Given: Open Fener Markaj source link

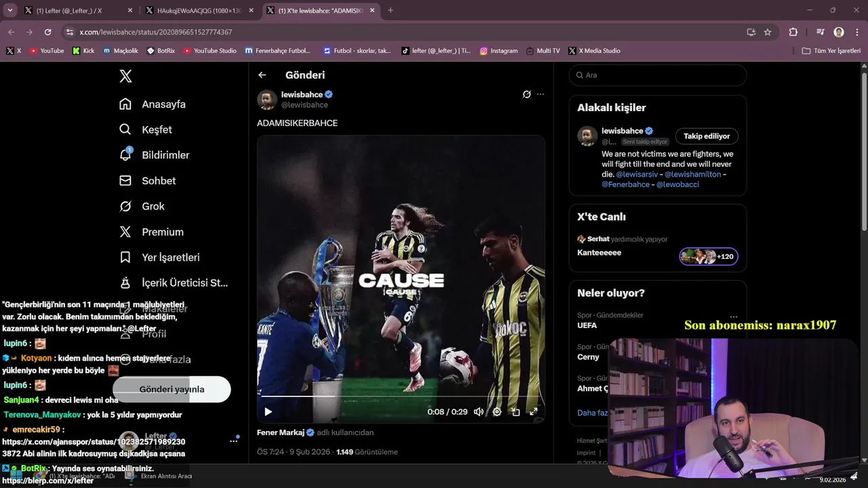Looking at the screenshot, I should click(285, 432).
